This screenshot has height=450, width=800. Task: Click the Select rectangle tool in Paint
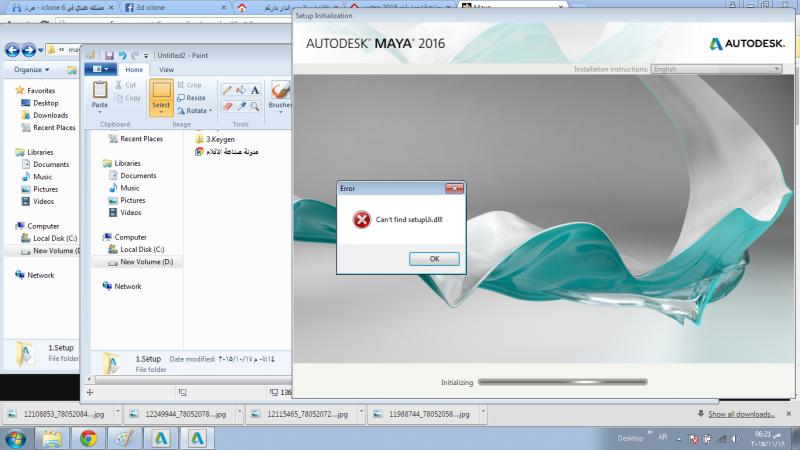(161, 90)
